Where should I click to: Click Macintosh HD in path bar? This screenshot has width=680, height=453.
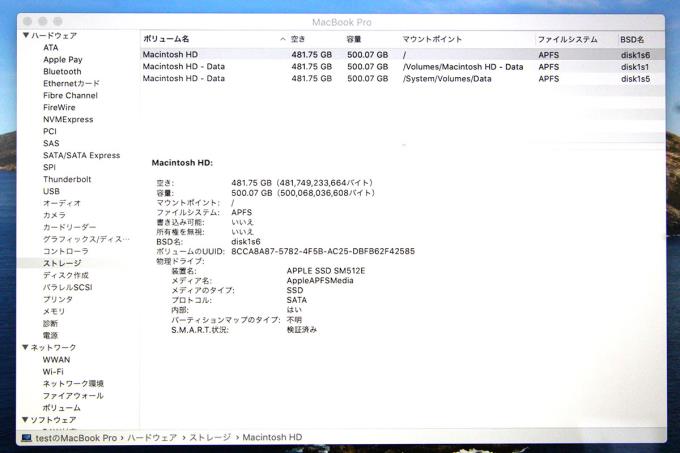coord(272,437)
